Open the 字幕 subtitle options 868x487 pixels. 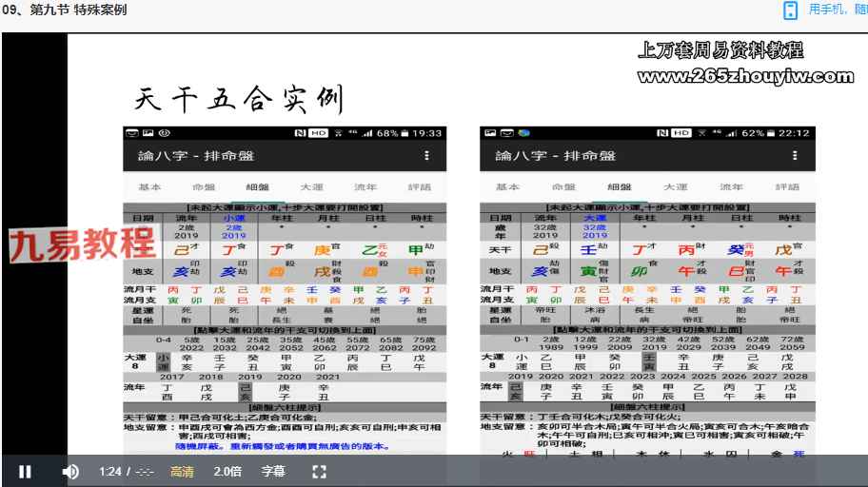273,472
